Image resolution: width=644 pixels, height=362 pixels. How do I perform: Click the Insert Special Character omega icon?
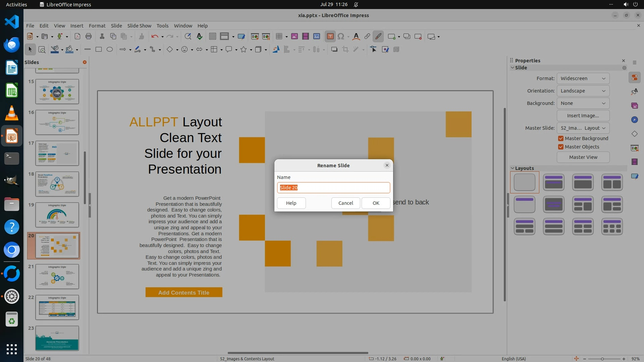pos(341,37)
